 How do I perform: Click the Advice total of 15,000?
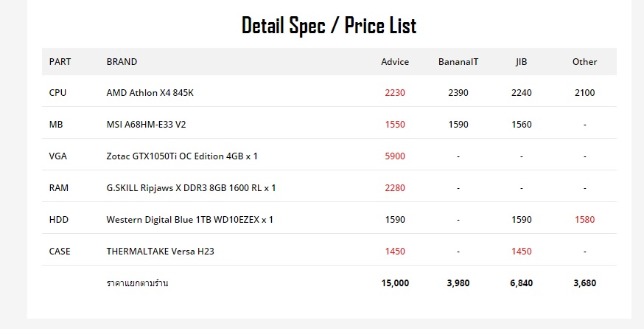coord(395,283)
